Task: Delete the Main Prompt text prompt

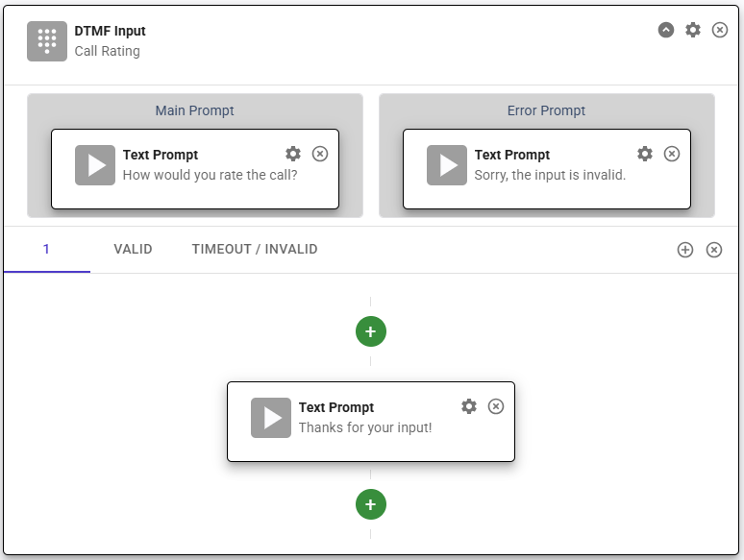Action: click(320, 154)
